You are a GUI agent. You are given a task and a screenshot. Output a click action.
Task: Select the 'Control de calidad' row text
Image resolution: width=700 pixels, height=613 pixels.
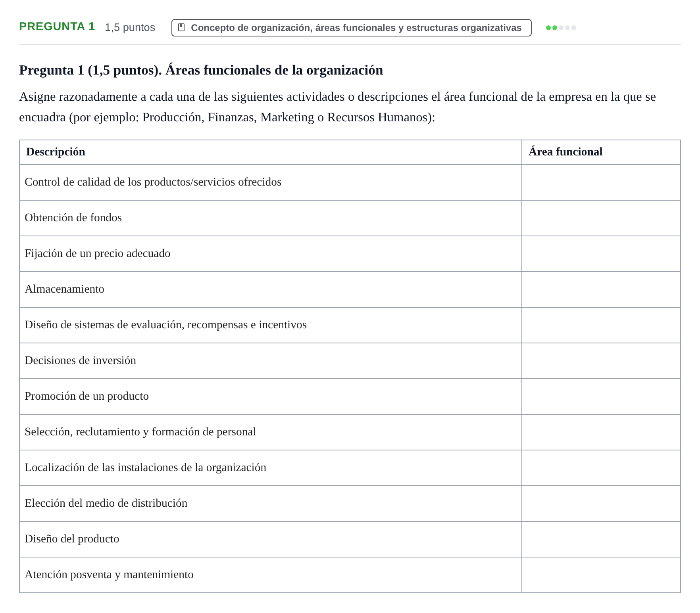[153, 182]
